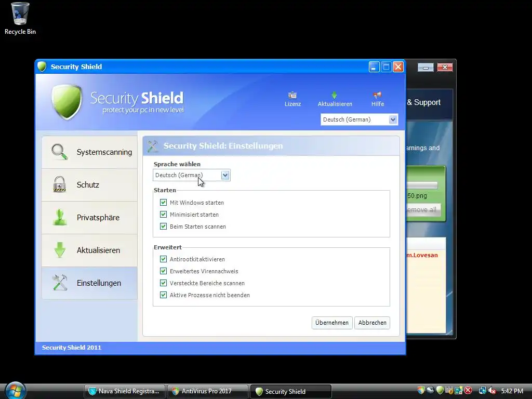This screenshot has width=532, height=399.
Task: Click the padlock icon beside Schutz
Action: click(60, 184)
